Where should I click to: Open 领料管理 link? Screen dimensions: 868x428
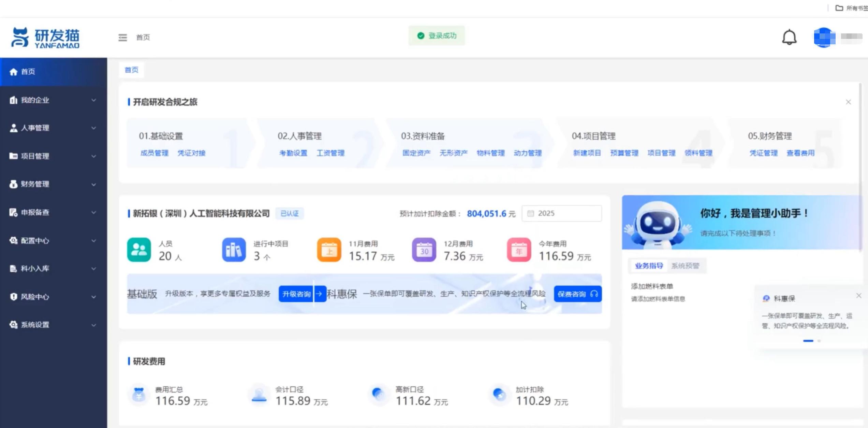(x=698, y=153)
